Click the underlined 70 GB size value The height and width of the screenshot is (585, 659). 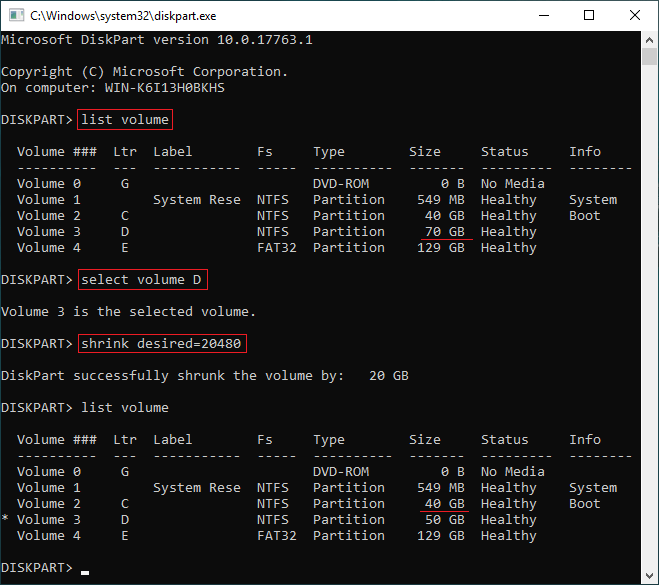(x=444, y=232)
